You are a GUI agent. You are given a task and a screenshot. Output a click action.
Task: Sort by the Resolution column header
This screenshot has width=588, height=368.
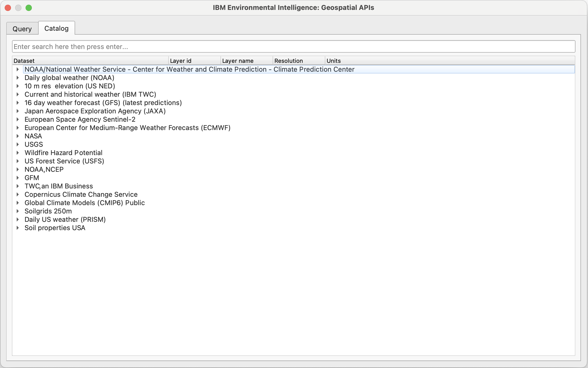(x=299, y=61)
